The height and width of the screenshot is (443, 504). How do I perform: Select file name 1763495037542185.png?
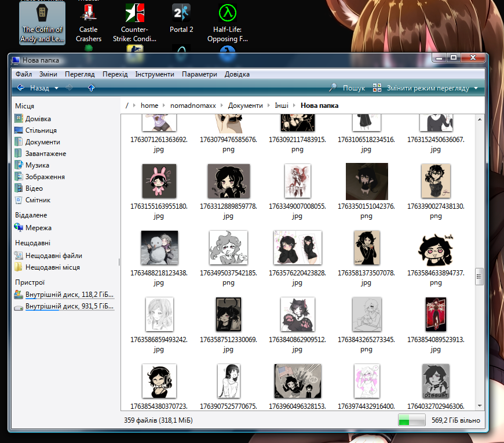click(228, 278)
